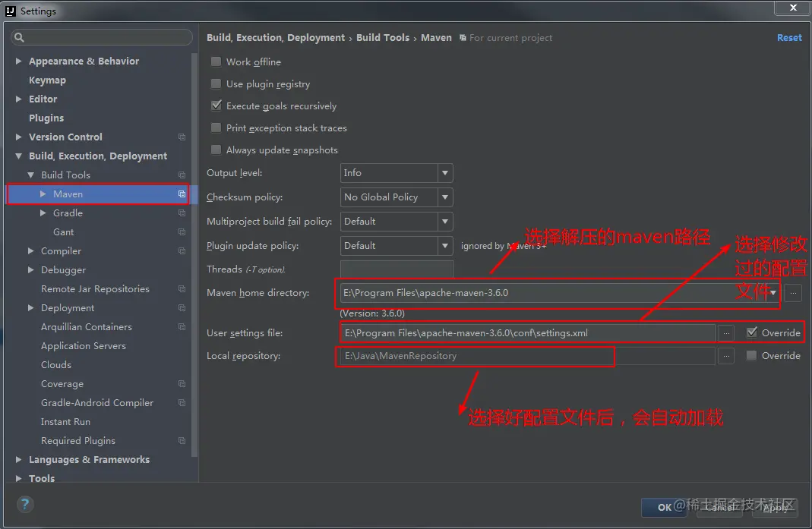Click the settings search field
This screenshot has width=812, height=529.
pos(102,37)
